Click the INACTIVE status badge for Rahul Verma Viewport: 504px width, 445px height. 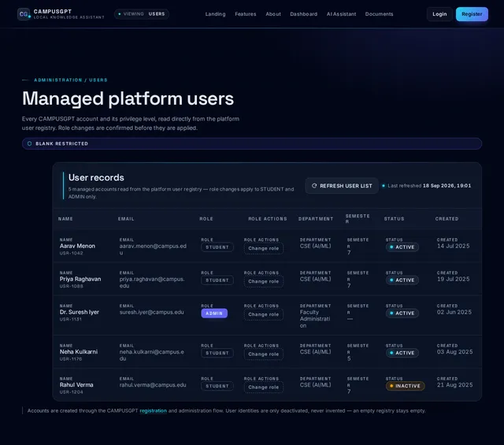point(405,386)
